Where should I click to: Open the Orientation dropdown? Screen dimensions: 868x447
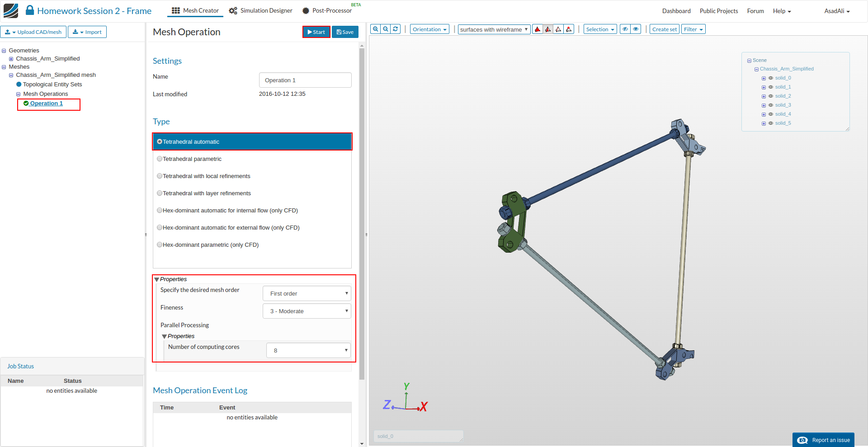pyautogui.click(x=429, y=29)
